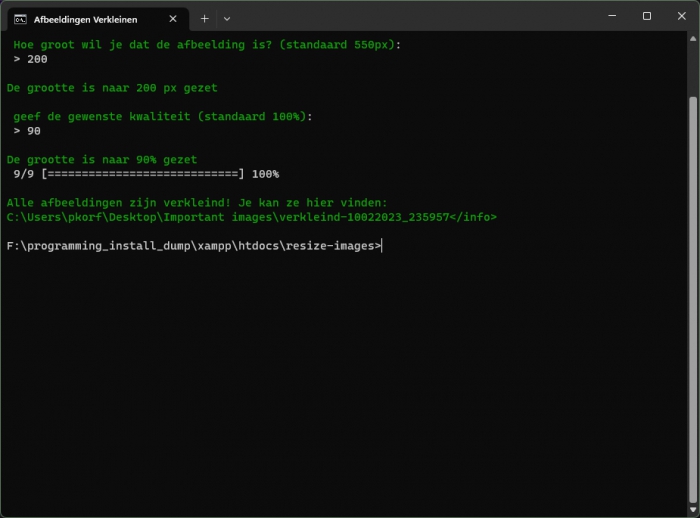Click the terminal icon in the tab
This screenshot has height=518, width=700.
20,19
